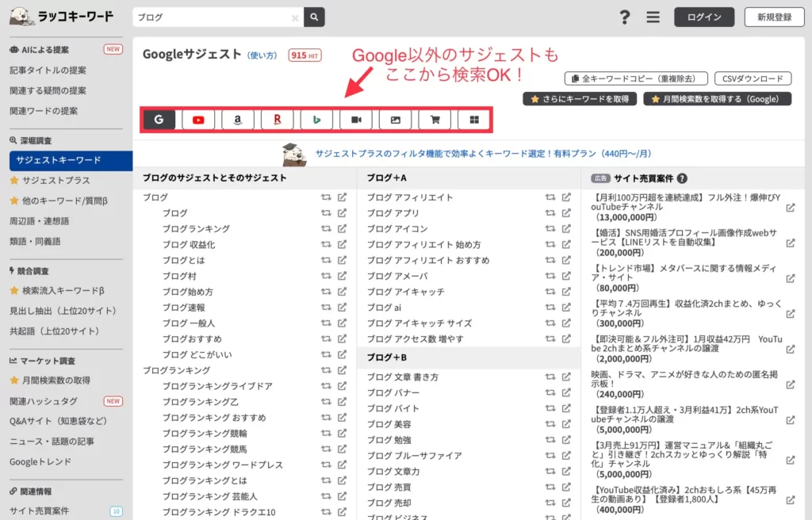Switch to Bing suggest source
The image size is (812, 520).
[x=317, y=120]
